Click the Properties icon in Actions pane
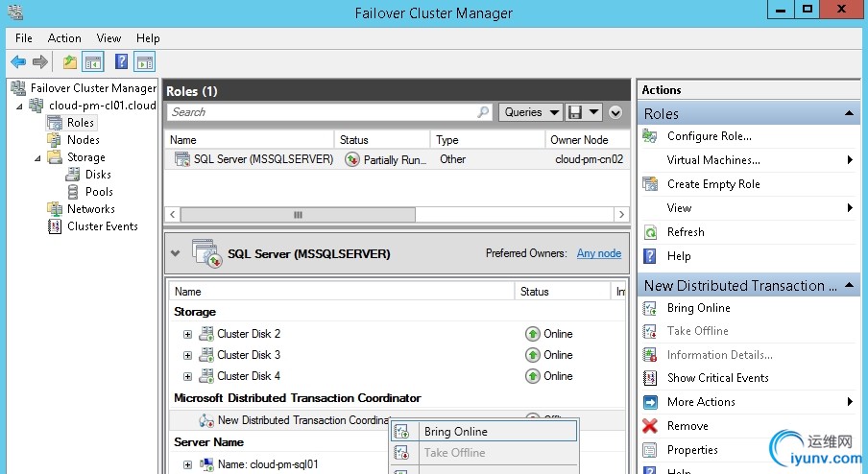This screenshot has width=868, height=474. tap(650, 450)
